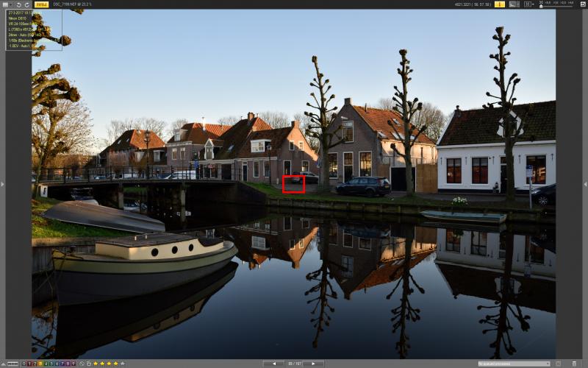Click the circle icon next to label 9
Screen dimensions: 588x368
click(82, 364)
